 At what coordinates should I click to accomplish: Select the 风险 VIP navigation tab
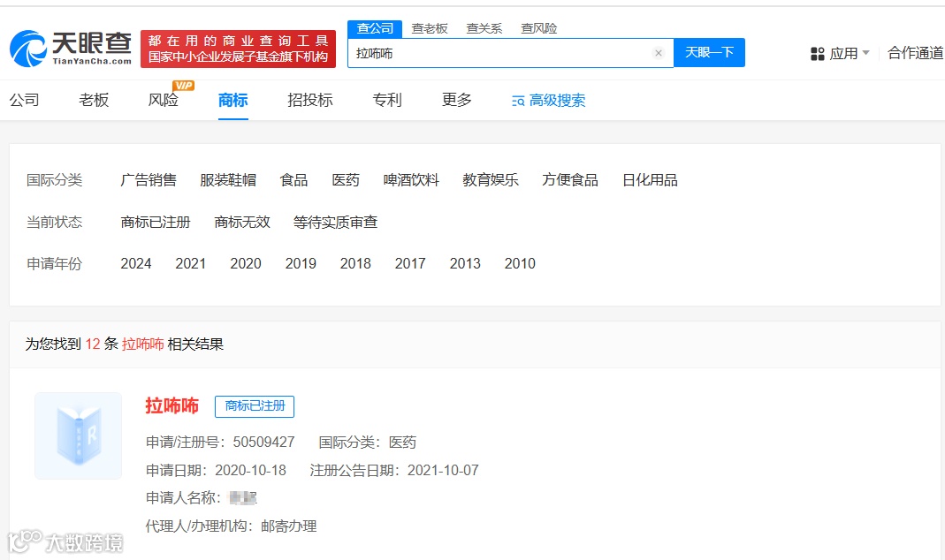point(164,100)
